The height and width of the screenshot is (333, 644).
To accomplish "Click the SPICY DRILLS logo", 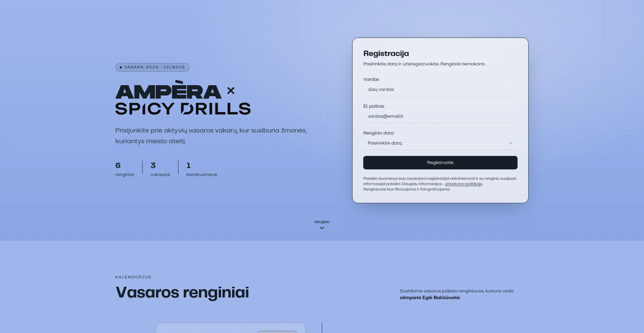I will tap(183, 109).
